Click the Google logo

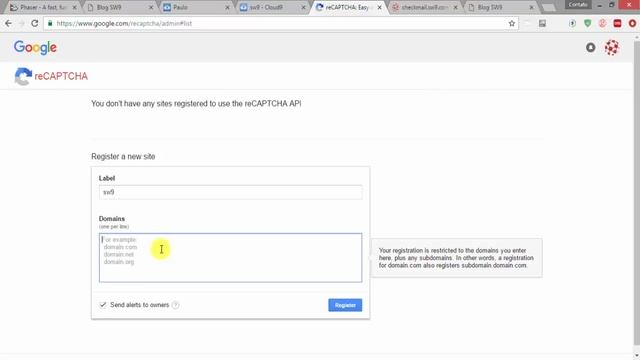35,47
